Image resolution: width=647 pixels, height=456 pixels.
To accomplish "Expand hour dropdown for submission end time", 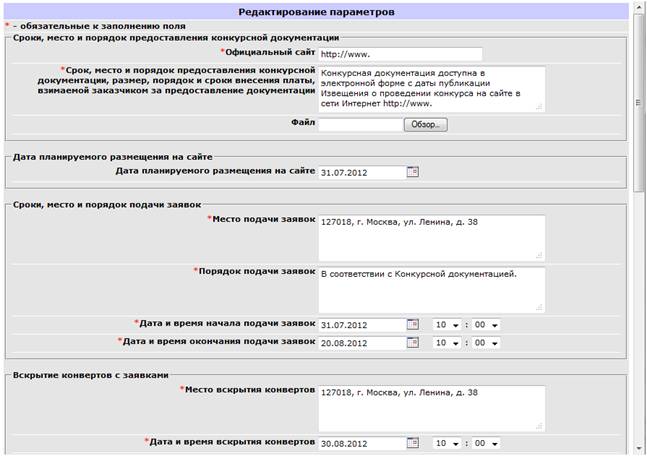I will click(x=447, y=343).
